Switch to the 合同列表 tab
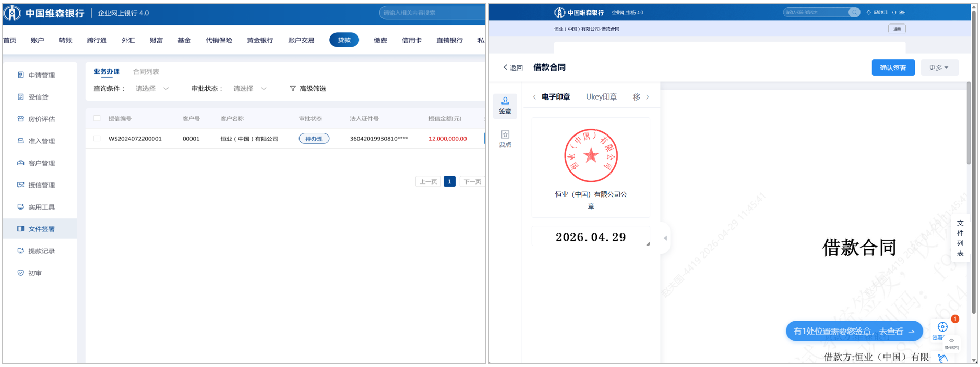Viewport: 980px width, 367px height. (146, 72)
